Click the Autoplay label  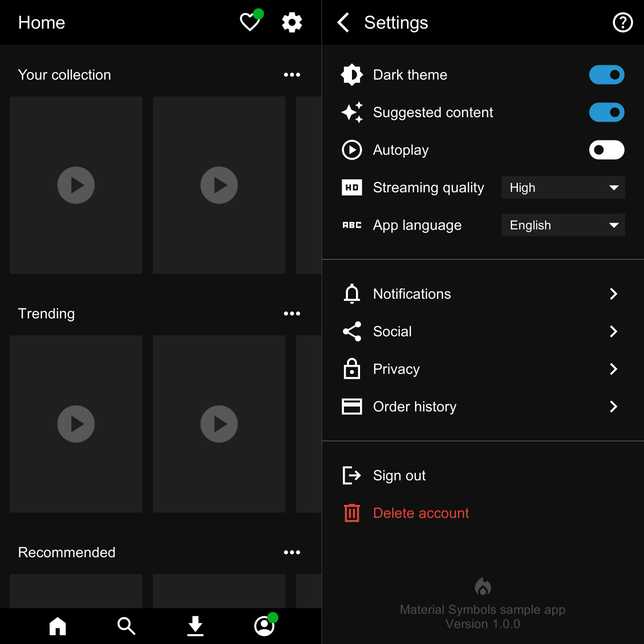click(x=401, y=150)
